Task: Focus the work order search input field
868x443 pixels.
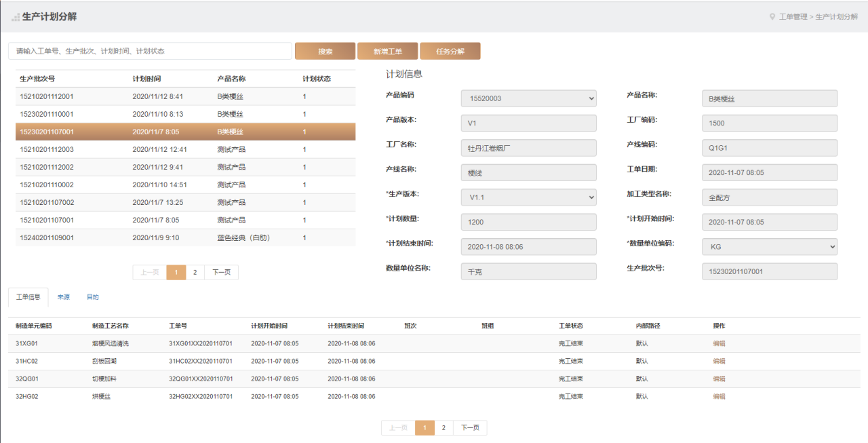Action: point(150,51)
